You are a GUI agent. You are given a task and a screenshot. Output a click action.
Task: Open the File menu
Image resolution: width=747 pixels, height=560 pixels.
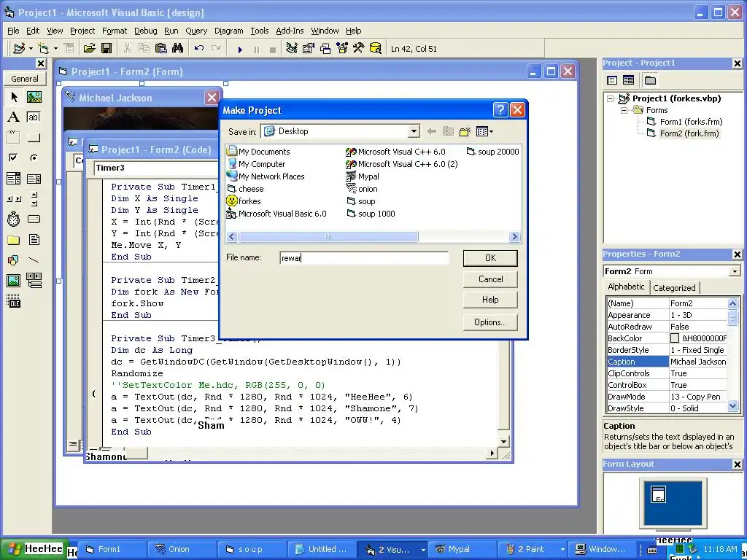[x=13, y=31]
